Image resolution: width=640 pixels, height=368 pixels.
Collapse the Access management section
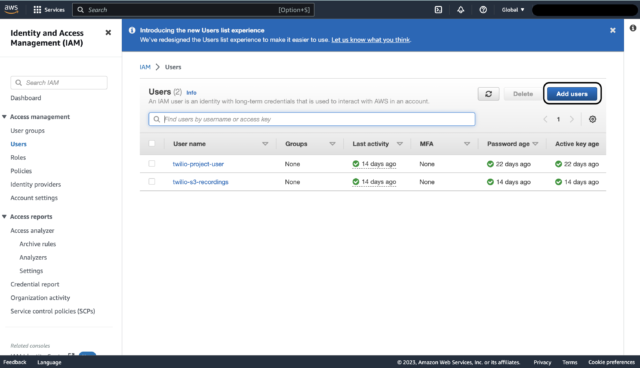click(4, 117)
